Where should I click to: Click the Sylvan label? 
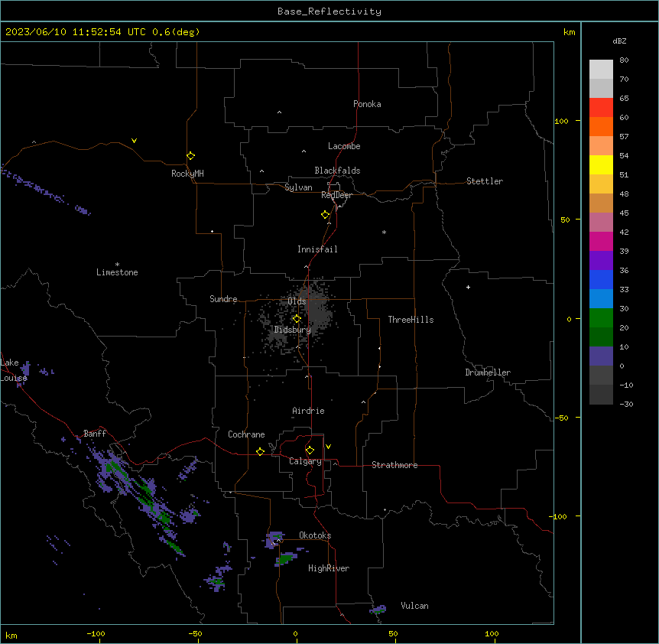pos(298,187)
